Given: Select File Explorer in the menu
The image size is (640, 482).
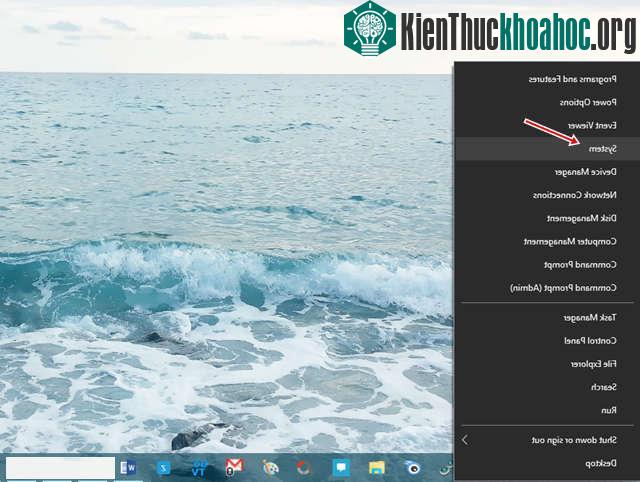Looking at the screenshot, I should point(547,364).
